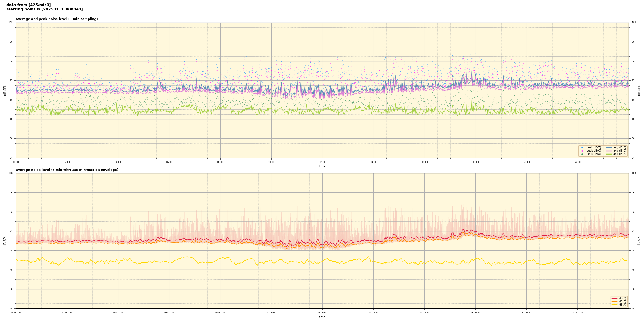Click the 22:00:00 tick label on bottom chart

578,313
